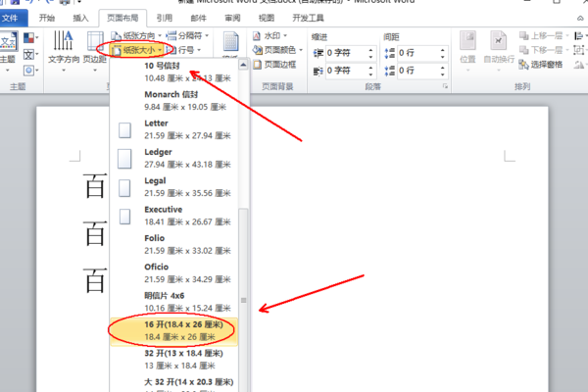Image resolution: width=588 pixels, height=392 pixels.
Task: Switch to the 审阅 tab
Action: click(x=232, y=18)
